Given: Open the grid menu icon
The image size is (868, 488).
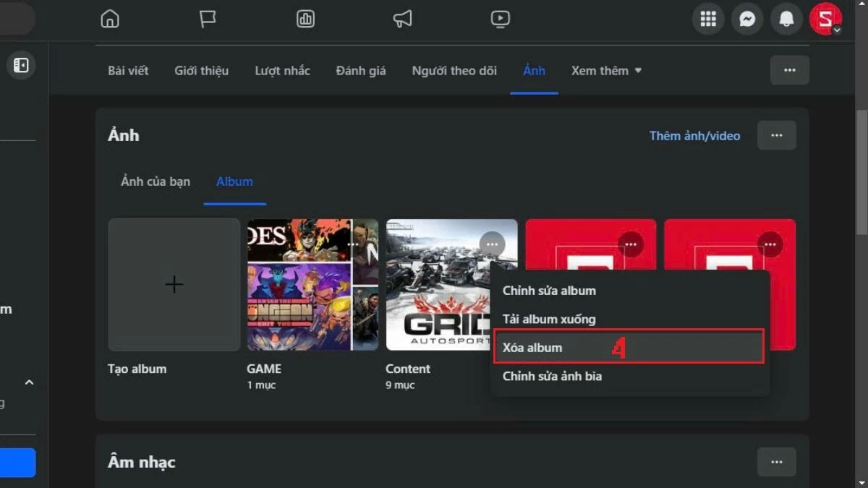Looking at the screenshot, I should point(708,20).
